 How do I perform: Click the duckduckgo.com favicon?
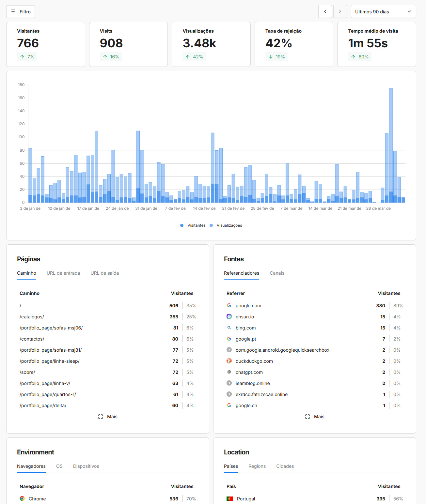[x=229, y=361]
